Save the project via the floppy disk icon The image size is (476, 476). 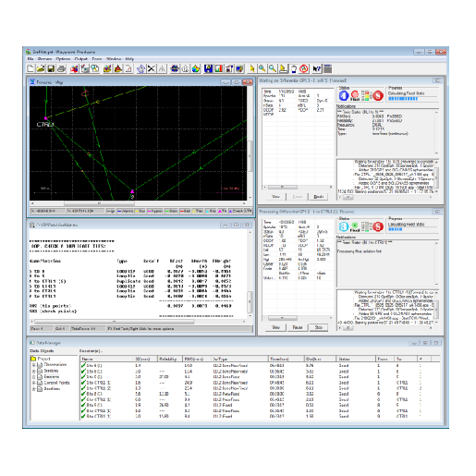(x=51, y=68)
